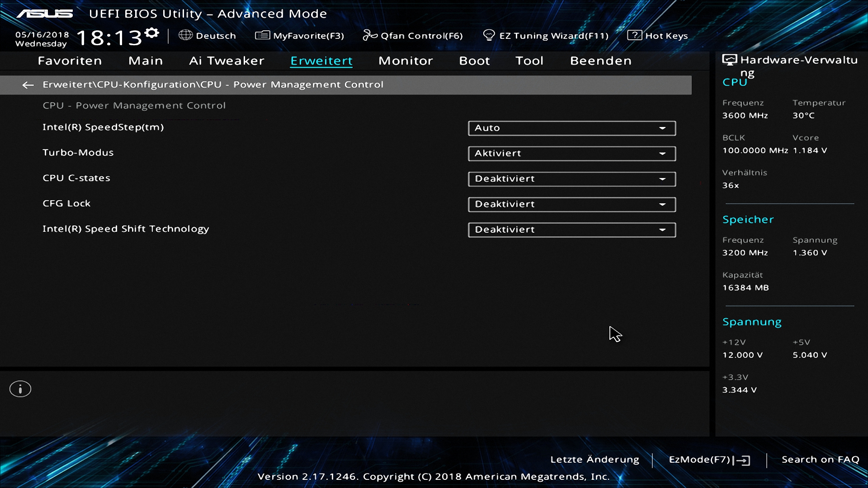The width and height of the screenshot is (868, 488).
Task: Open MyFavorite list icon
Action: point(262,35)
